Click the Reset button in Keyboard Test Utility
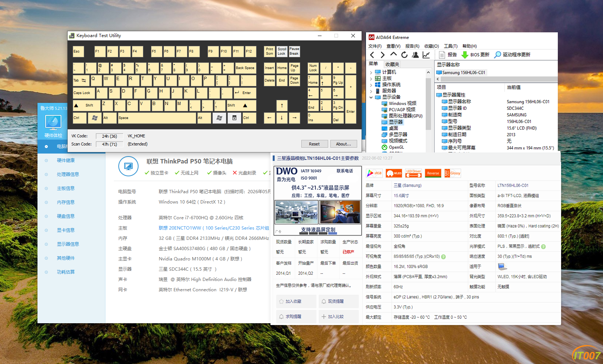 [x=314, y=144]
